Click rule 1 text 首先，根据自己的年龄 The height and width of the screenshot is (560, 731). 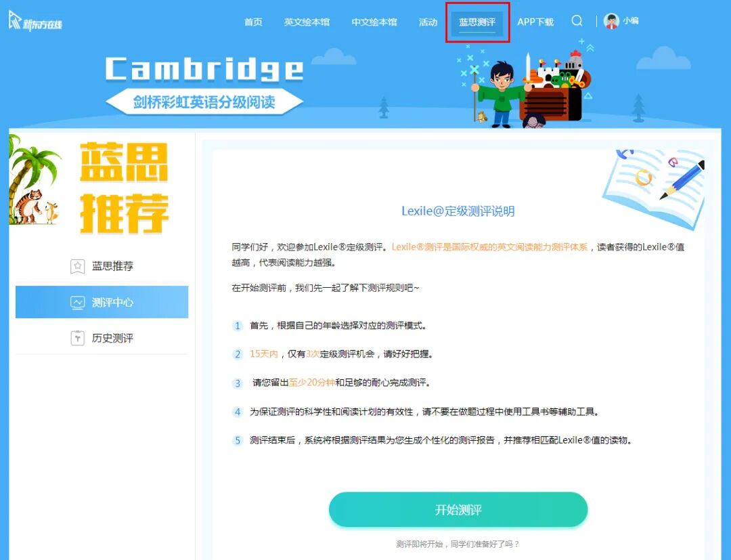click(338, 326)
